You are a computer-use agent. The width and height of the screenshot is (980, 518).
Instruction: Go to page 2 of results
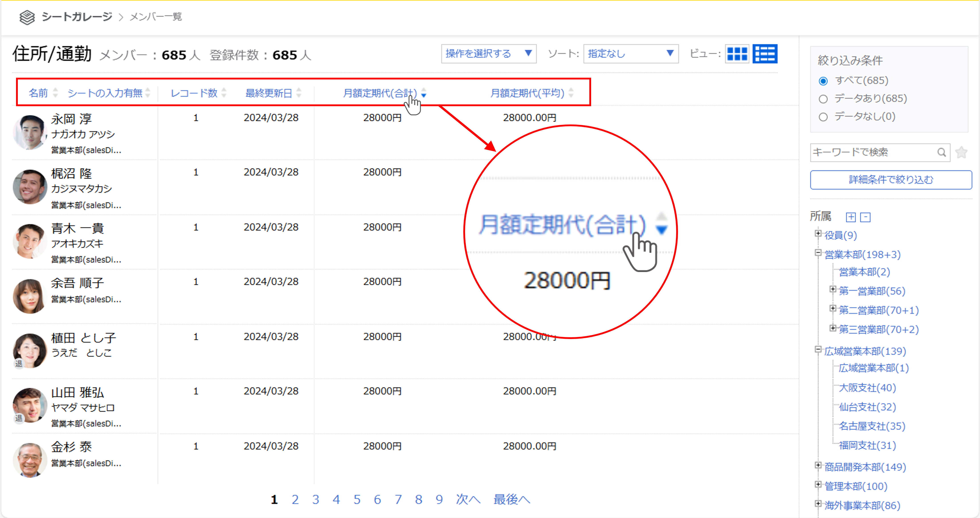295,499
